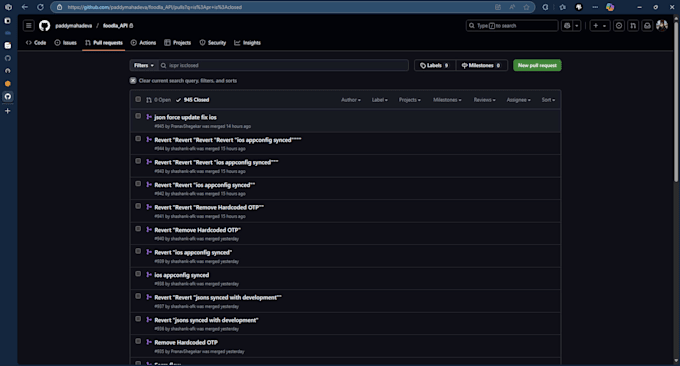The height and width of the screenshot is (366, 680).
Task: Expand the Reviews filter dropdown
Action: [x=484, y=100]
